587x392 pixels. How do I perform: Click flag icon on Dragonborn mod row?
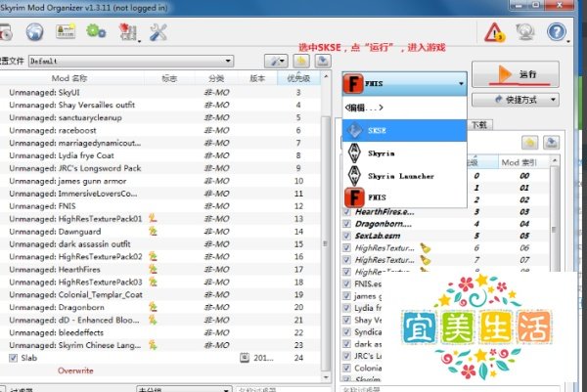tap(153, 307)
